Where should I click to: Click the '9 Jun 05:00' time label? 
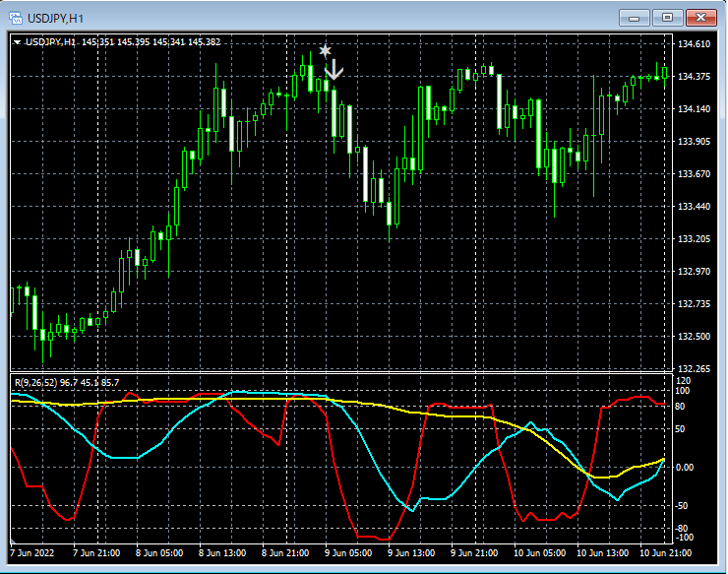[x=348, y=553]
